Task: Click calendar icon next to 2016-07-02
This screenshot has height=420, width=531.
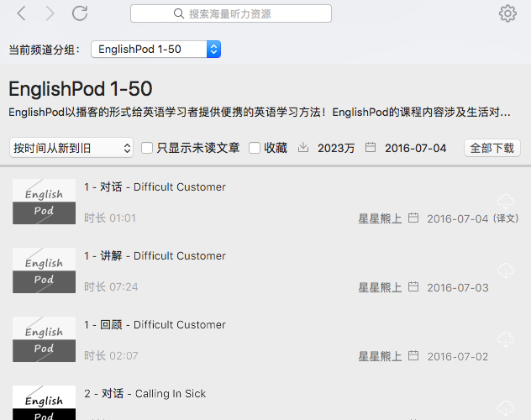Action: (x=413, y=355)
